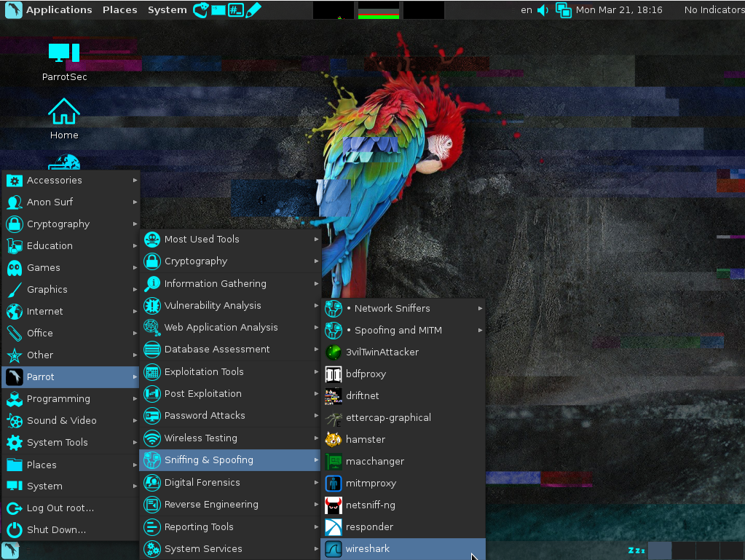Image resolution: width=745 pixels, height=560 pixels.
Task: Click the Network Sniffers category icon
Action: 333,308
